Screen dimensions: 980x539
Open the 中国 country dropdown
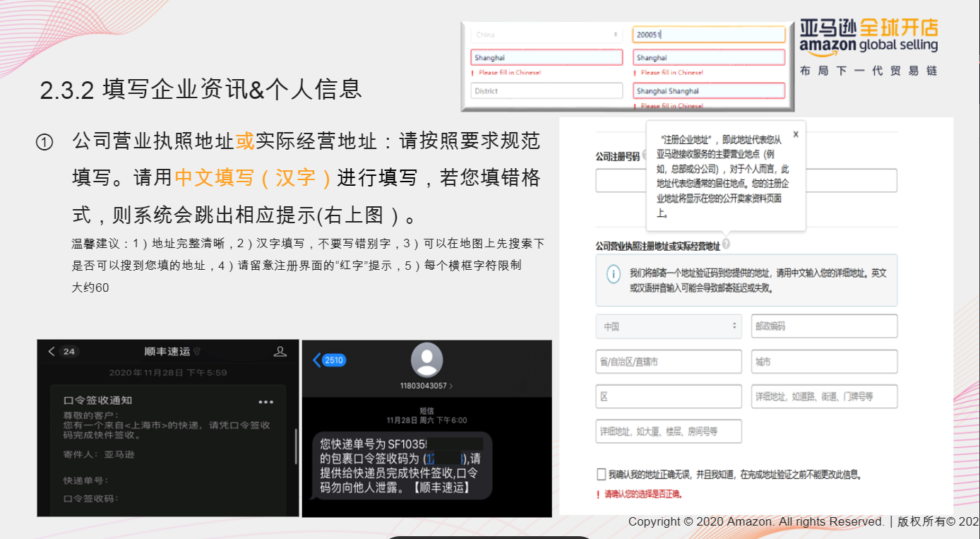667,326
